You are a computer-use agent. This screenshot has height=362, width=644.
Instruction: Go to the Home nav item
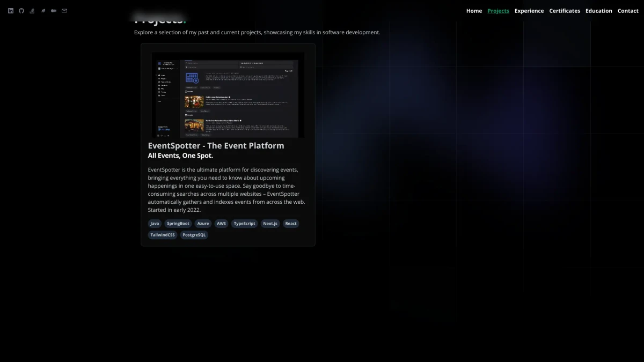(x=474, y=11)
